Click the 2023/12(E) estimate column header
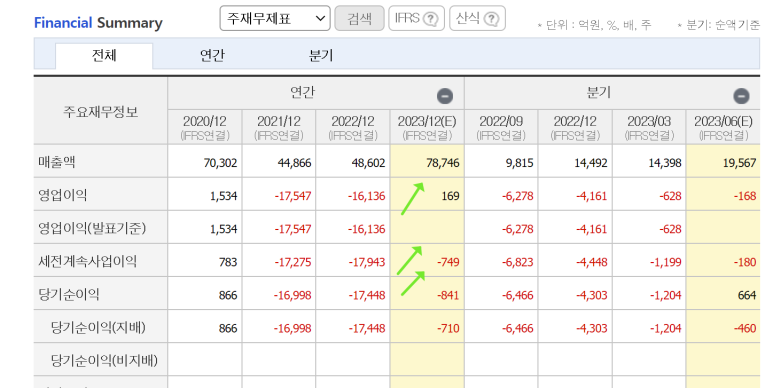 click(427, 127)
